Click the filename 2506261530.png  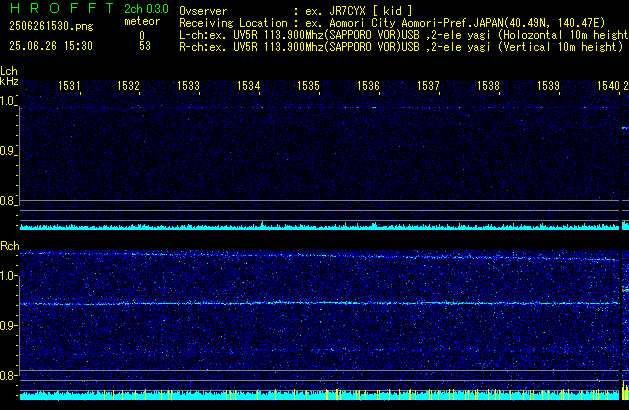coord(51,26)
